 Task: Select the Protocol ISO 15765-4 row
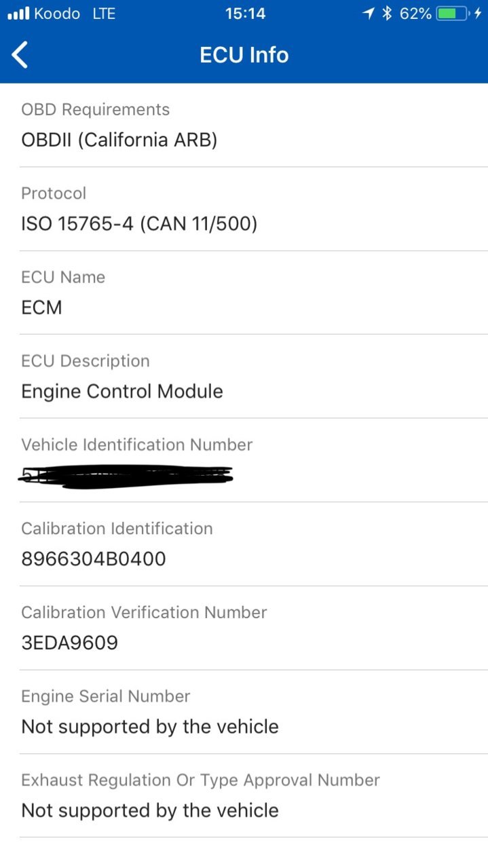pyautogui.click(x=244, y=209)
